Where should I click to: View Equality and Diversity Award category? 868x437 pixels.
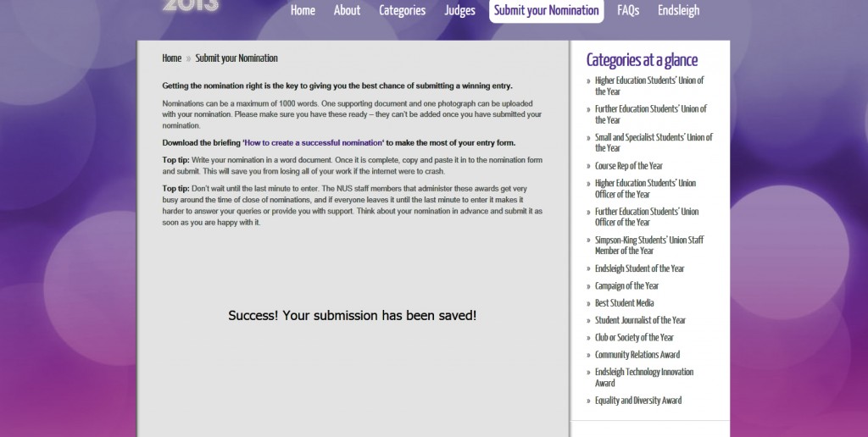[637, 401]
